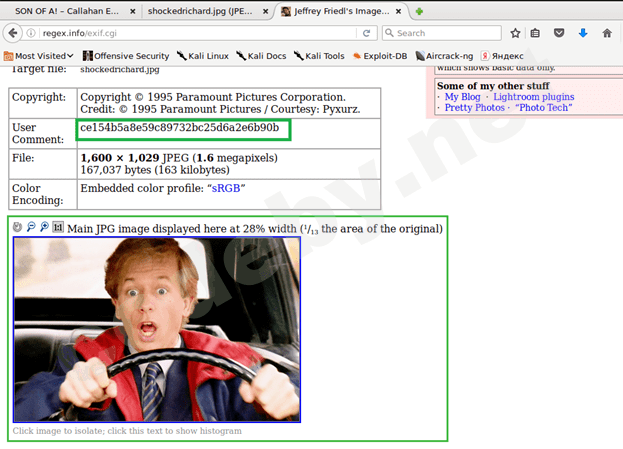The image size is (623, 449).
Task: Reset image view with the circular icon
Action: pyautogui.click(x=17, y=227)
